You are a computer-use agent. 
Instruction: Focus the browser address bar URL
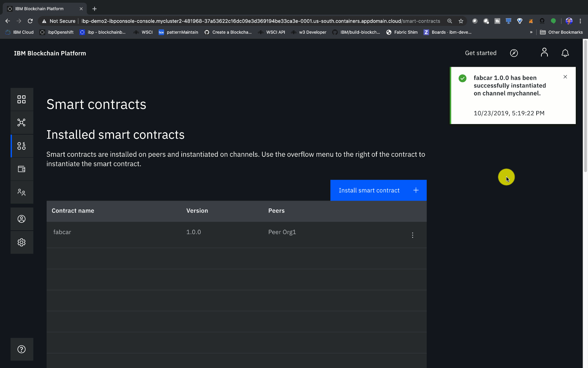click(x=261, y=21)
